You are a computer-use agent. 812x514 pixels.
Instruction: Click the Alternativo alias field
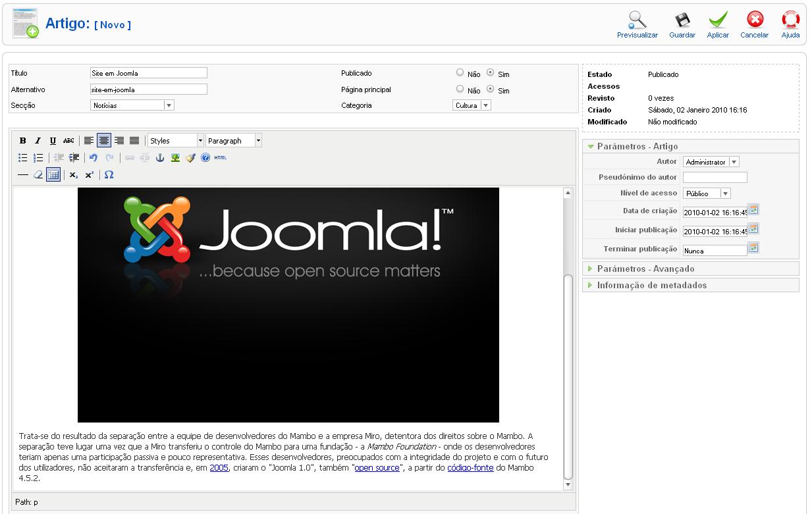pos(149,90)
